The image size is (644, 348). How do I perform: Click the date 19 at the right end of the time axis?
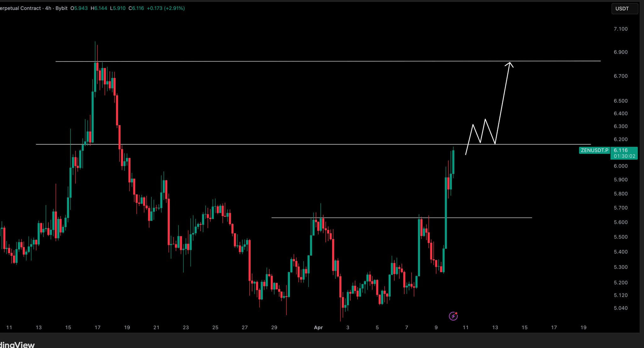click(583, 328)
